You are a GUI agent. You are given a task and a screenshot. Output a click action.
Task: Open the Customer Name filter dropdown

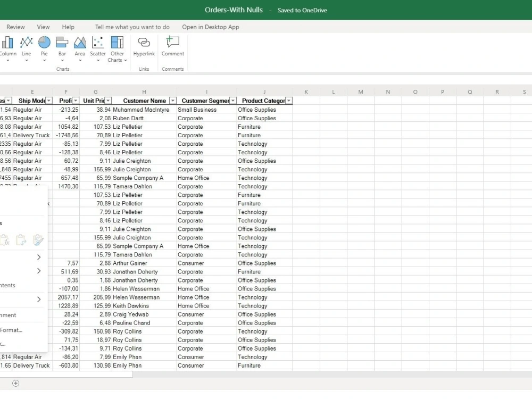tap(173, 101)
